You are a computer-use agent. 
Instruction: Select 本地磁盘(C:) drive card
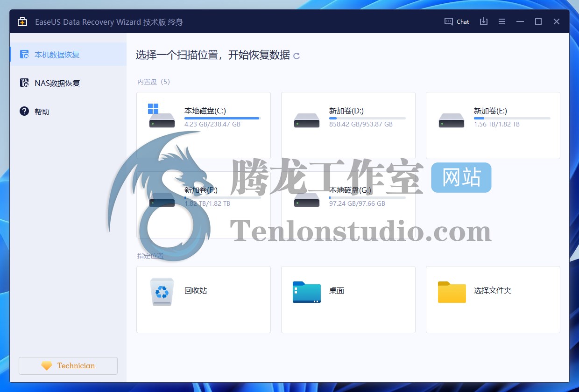pyautogui.click(x=204, y=126)
